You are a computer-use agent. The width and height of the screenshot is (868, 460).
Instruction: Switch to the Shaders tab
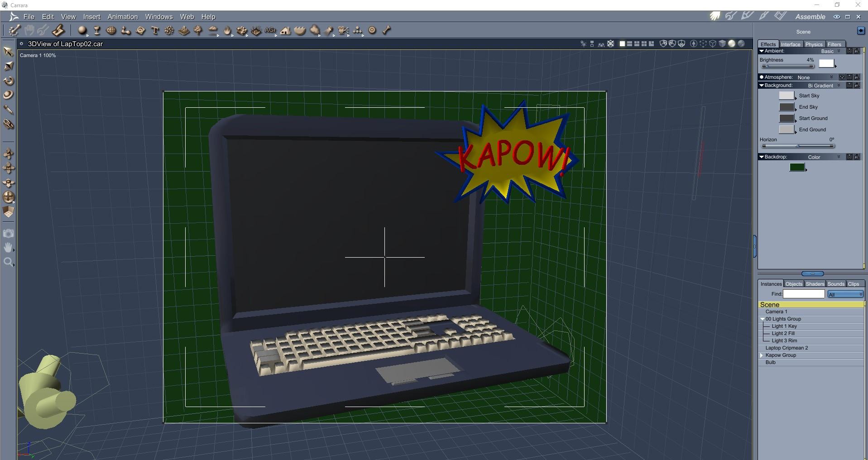(x=815, y=284)
